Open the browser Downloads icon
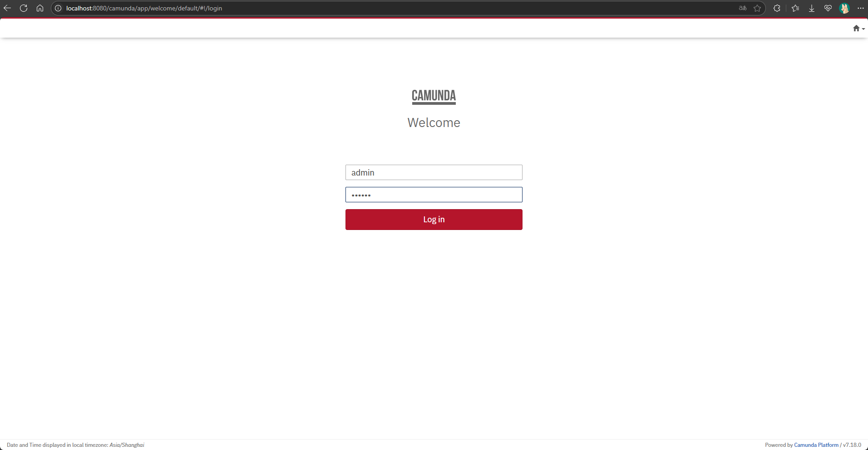868x450 pixels. click(x=811, y=8)
